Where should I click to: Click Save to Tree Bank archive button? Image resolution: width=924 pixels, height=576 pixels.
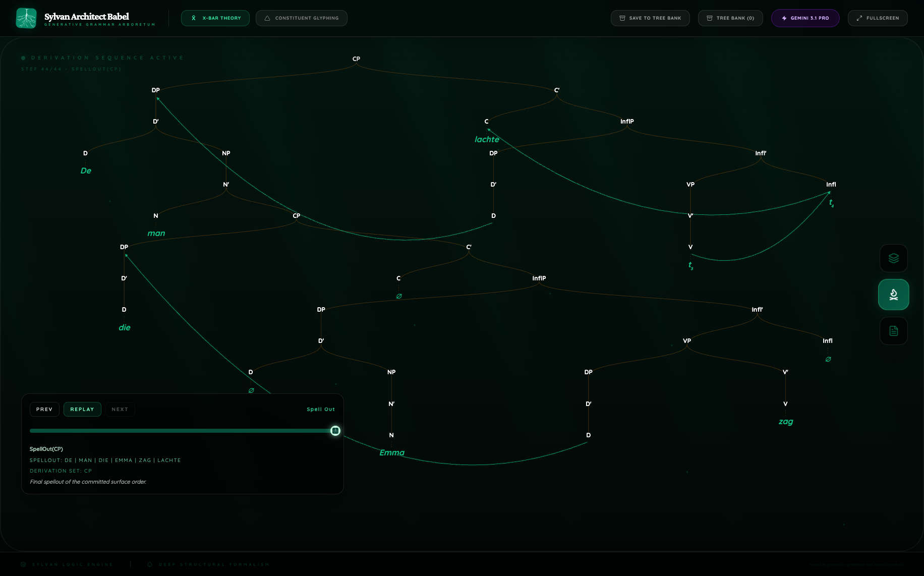pos(650,18)
